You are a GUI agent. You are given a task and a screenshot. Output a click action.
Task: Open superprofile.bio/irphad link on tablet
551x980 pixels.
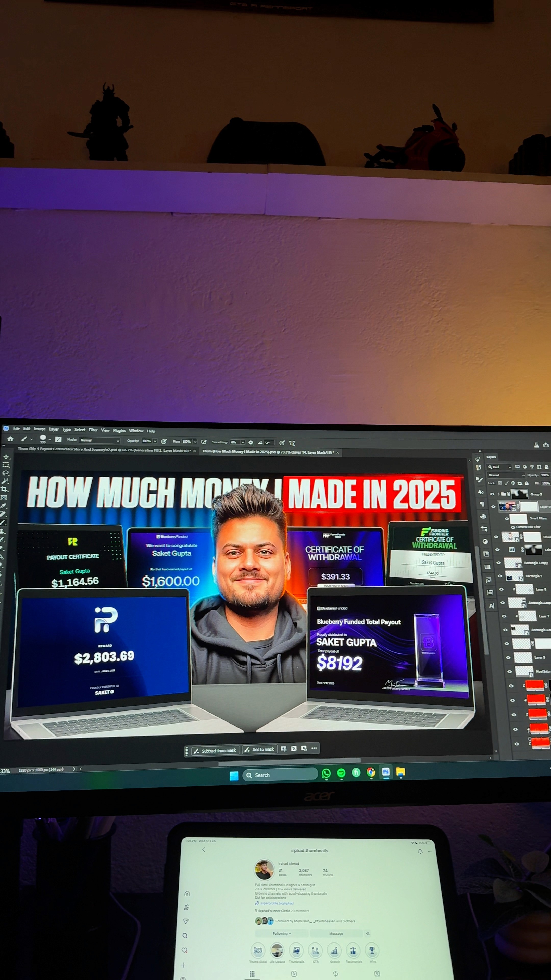click(x=277, y=903)
